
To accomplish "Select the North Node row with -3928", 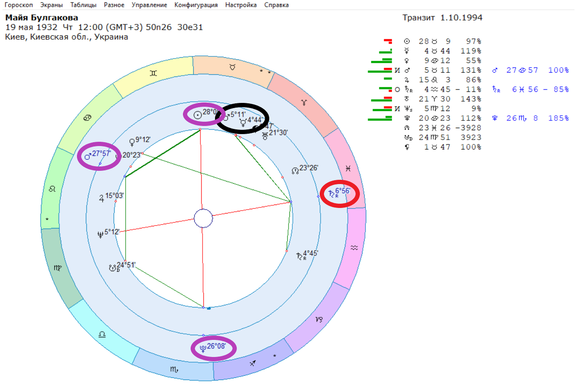I will [x=443, y=128].
